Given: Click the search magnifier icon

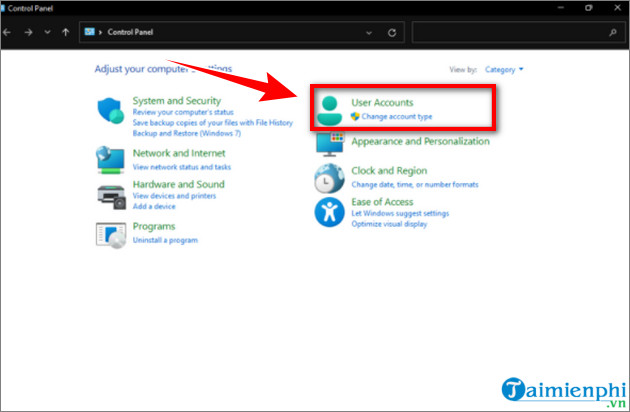Looking at the screenshot, I should 613,33.
